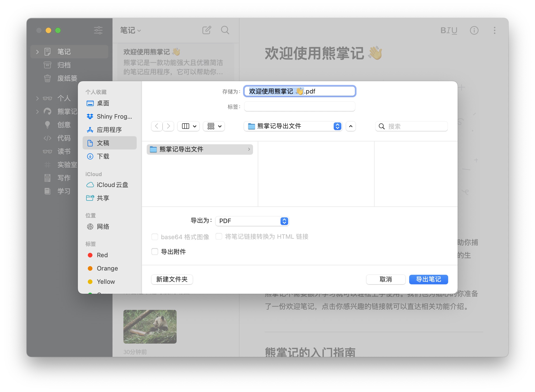Collapse the dialog with the chevron-up button

[351, 126]
